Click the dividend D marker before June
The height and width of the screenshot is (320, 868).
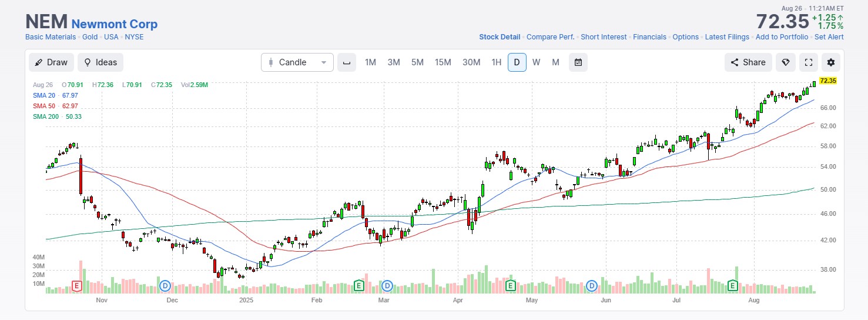point(592,286)
